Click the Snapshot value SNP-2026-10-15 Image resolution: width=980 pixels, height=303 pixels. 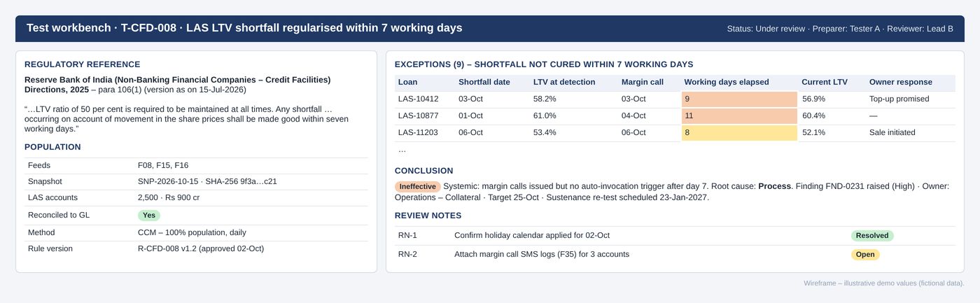coord(207,182)
